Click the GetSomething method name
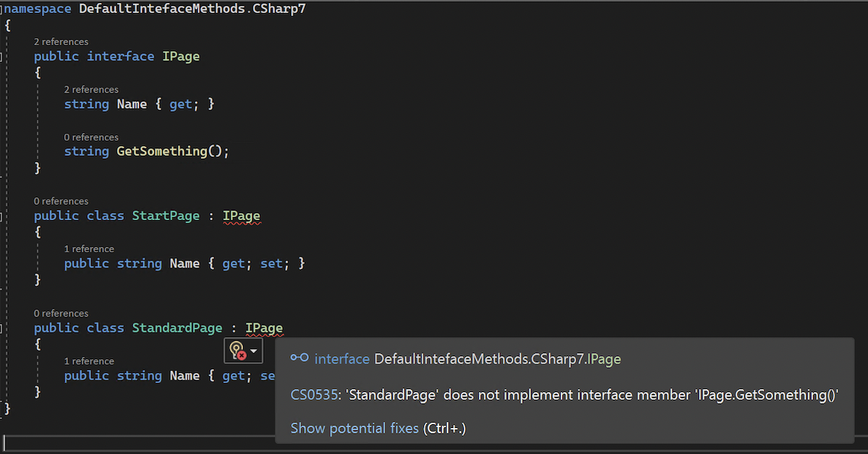Viewport: 868px width, 454px height. click(x=162, y=151)
